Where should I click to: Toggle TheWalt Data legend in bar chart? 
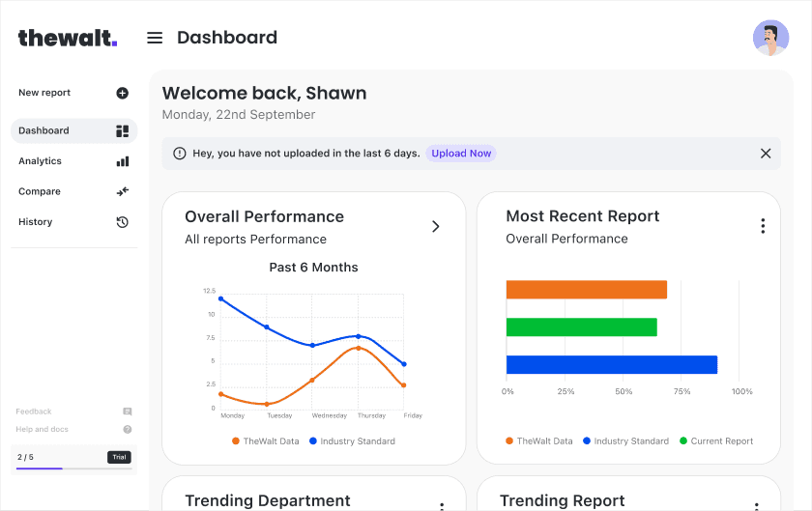tap(539, 441)
